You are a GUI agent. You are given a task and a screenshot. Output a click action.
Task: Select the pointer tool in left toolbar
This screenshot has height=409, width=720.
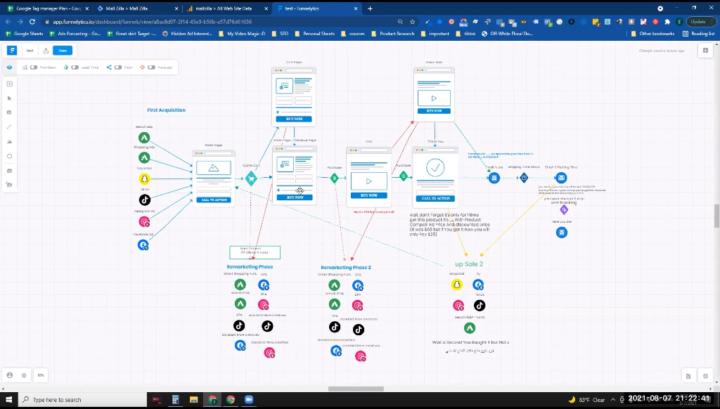[10, 98]
